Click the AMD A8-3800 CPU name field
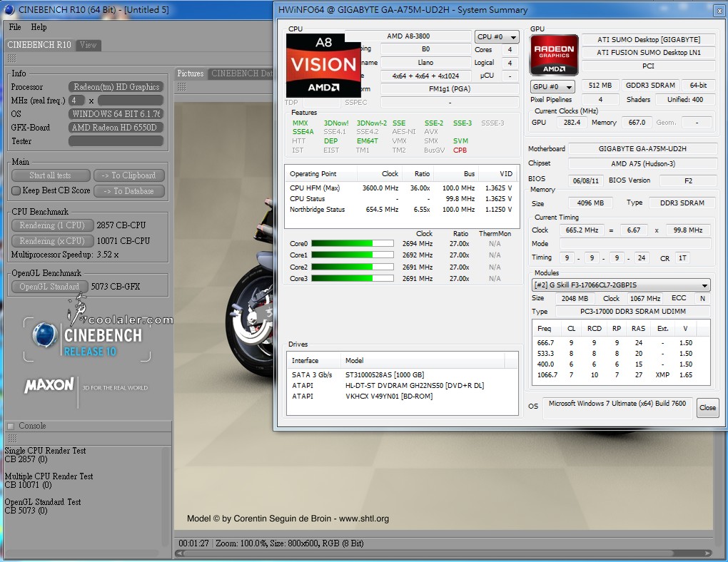 (x=408, y=36)
